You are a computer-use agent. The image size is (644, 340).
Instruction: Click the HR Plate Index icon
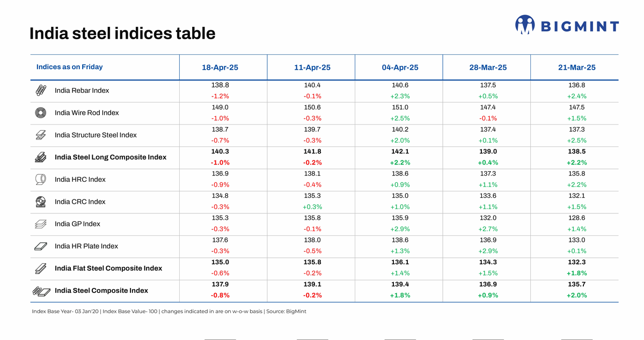pyautogui.click(x=41, y=246)
